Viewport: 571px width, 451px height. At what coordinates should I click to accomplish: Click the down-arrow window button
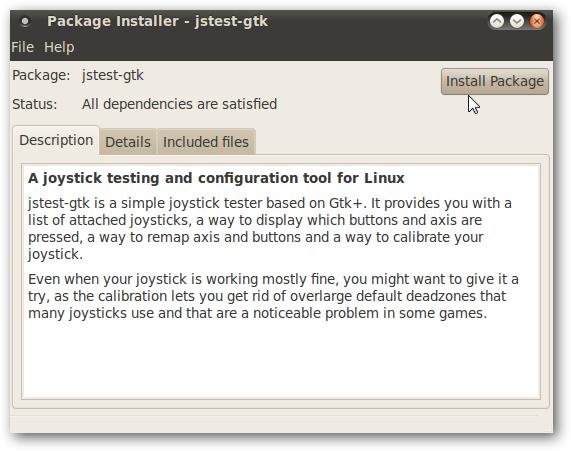point(517,21)
